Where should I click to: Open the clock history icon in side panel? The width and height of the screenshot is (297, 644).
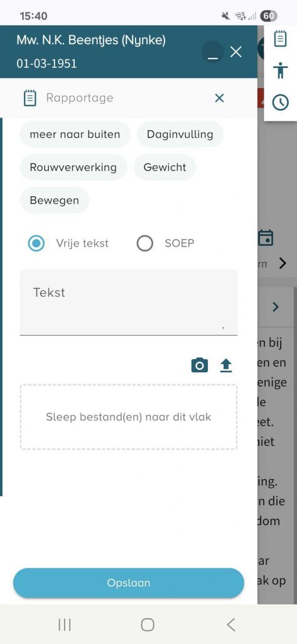click(280, 102)
